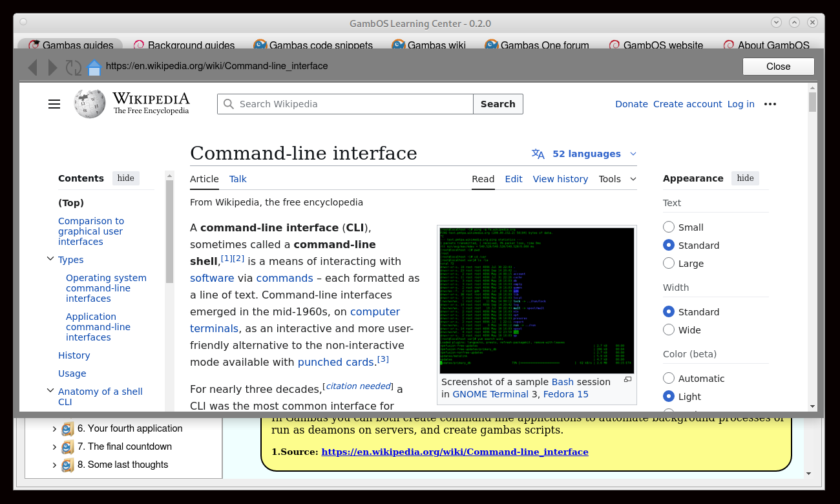Open the three-dot personal tools menu

pyautogui.click(x=770, y=104)
